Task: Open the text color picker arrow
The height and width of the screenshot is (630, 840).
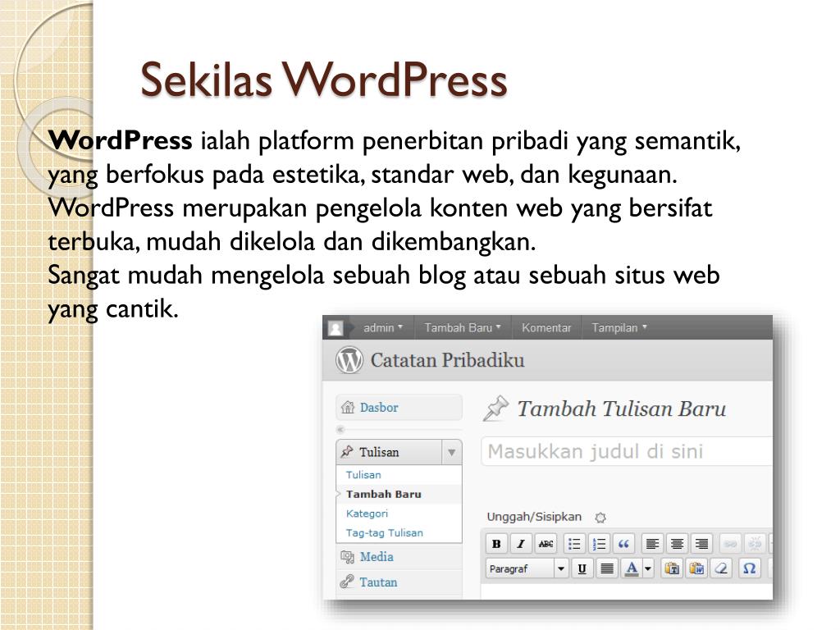Action: click(648, 568)
